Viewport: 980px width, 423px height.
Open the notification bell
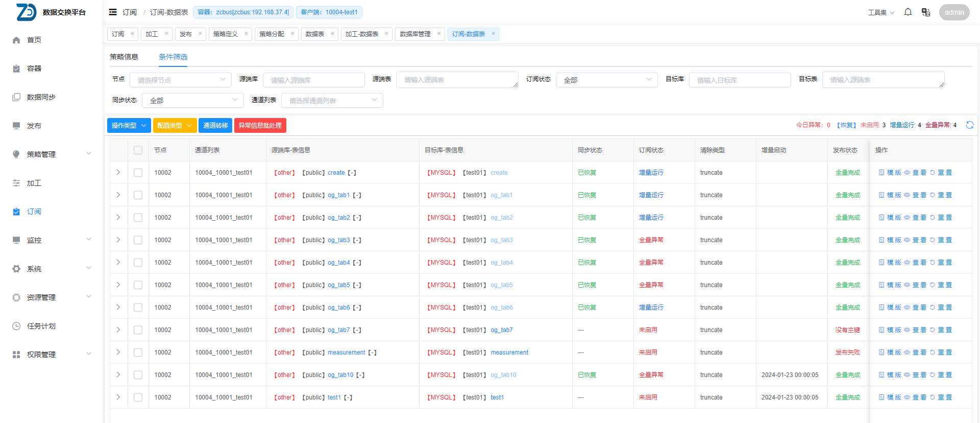(x=908, y=12)
